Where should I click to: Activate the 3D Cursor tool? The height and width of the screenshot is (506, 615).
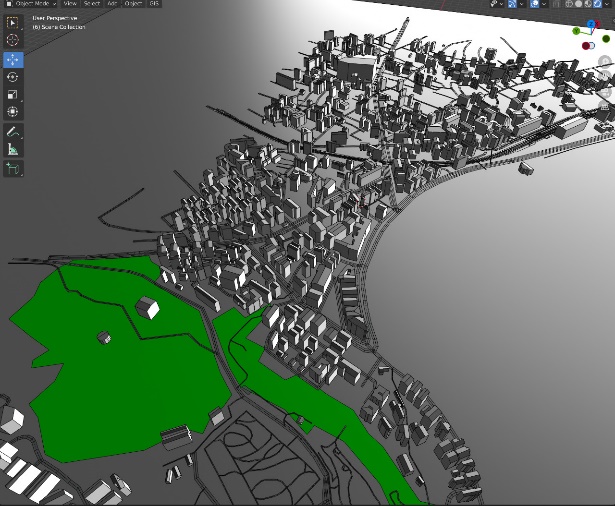pyautogui.click(x=13, y=40)
